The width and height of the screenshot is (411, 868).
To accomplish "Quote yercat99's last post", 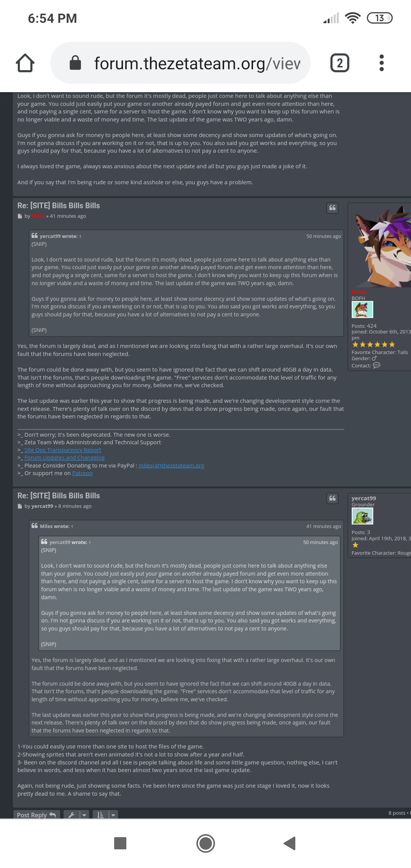I will (x=332, y=498).
